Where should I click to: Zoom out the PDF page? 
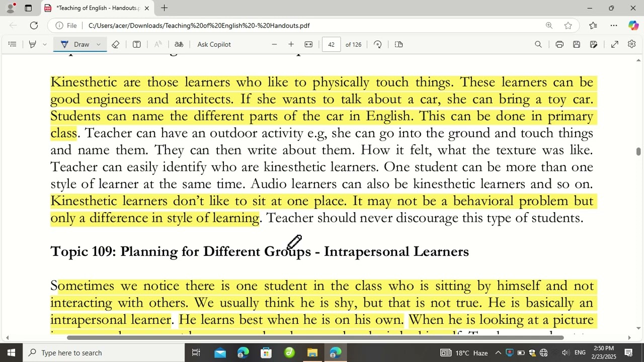pyautogui.click(x=274, y=44)
